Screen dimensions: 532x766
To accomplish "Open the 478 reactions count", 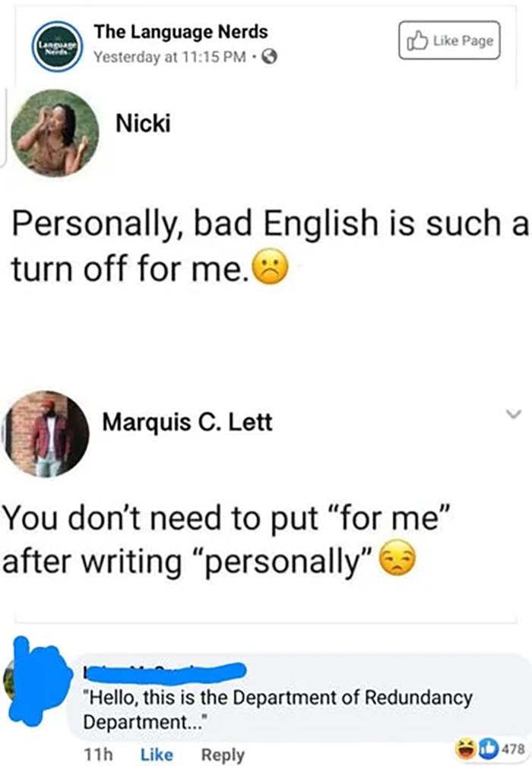I will (513, 749).
